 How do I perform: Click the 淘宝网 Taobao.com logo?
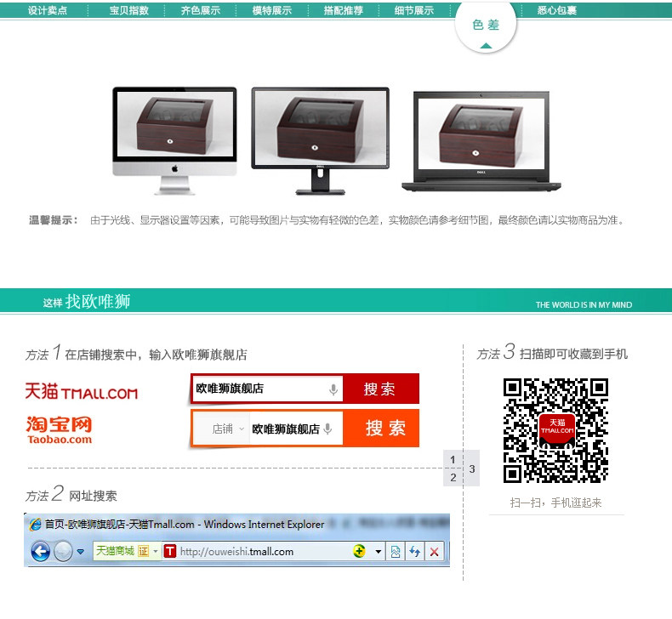pos(60,429)
